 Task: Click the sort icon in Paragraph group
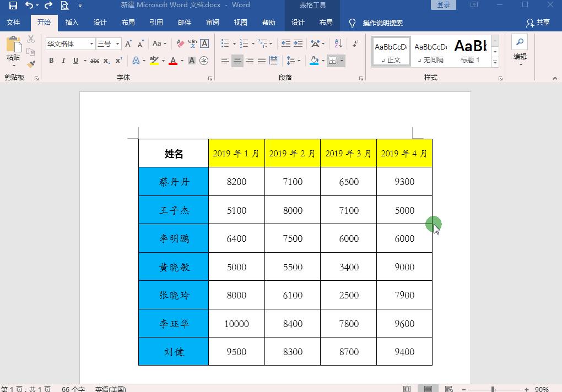(338, 43)
